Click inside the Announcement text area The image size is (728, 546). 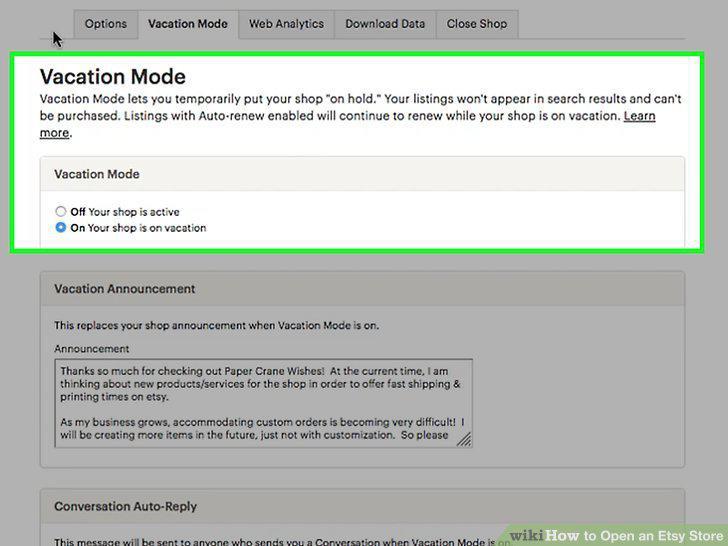pos(263,403)
